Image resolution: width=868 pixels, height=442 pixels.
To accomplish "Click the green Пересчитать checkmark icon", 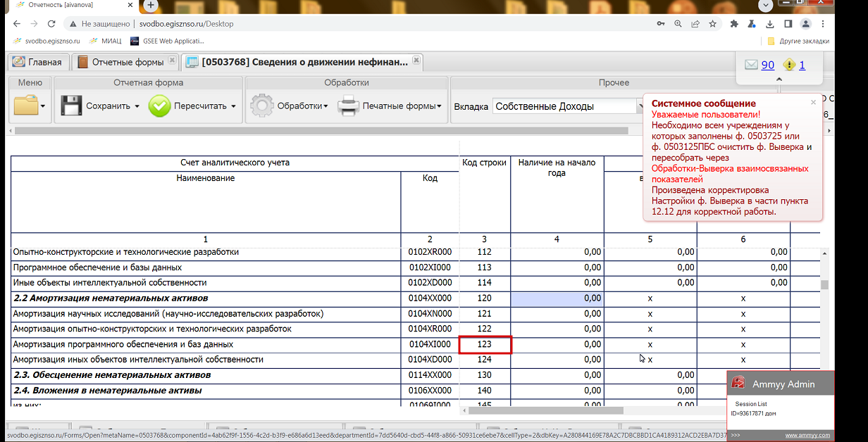I will click(160, 106).
